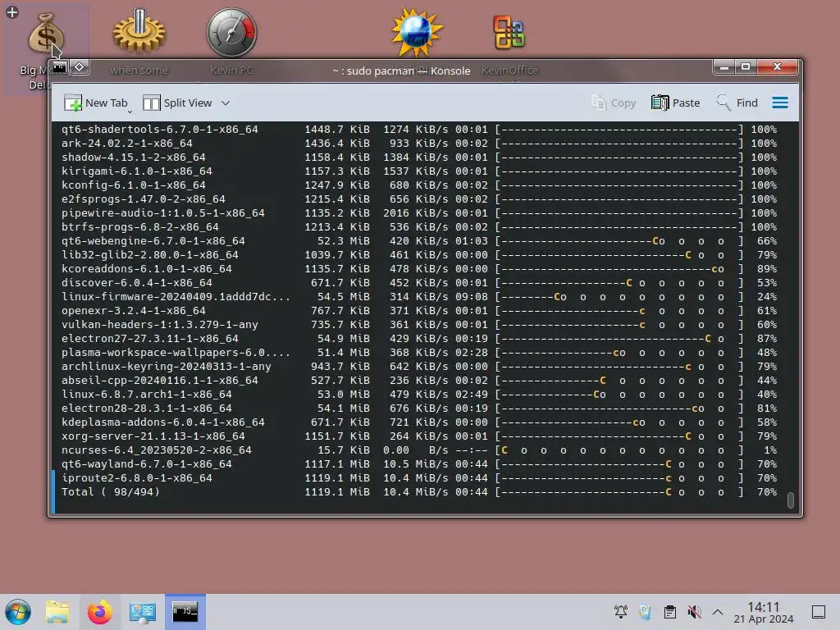Click the Copy toolbar button
Screen dimensions: 840x630
click(x=614, y=103)
